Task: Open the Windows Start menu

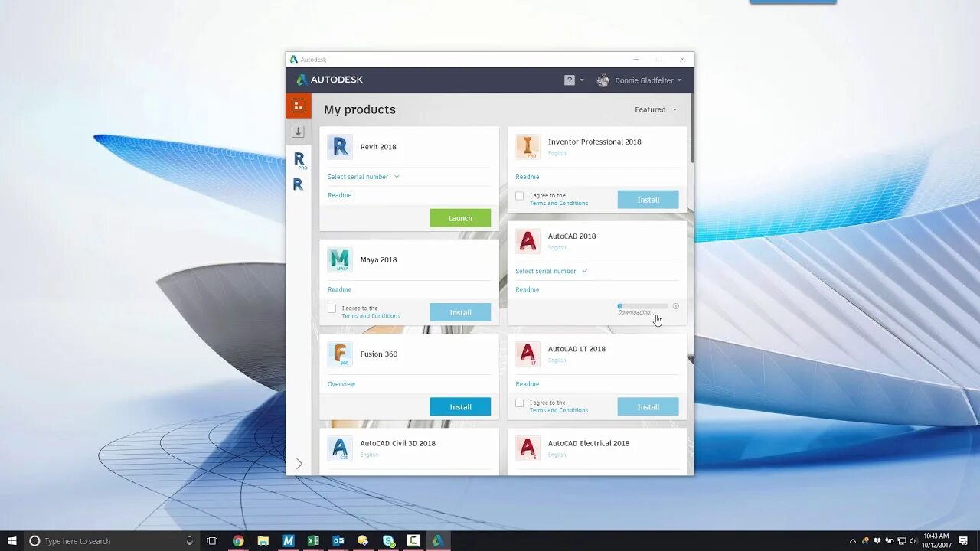Action: coord(11,541)
